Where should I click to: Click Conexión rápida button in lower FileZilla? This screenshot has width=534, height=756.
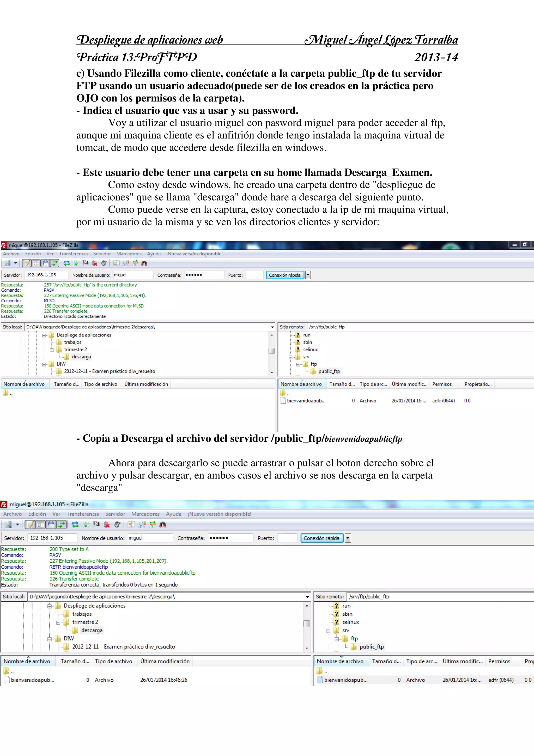click(322, 538)
